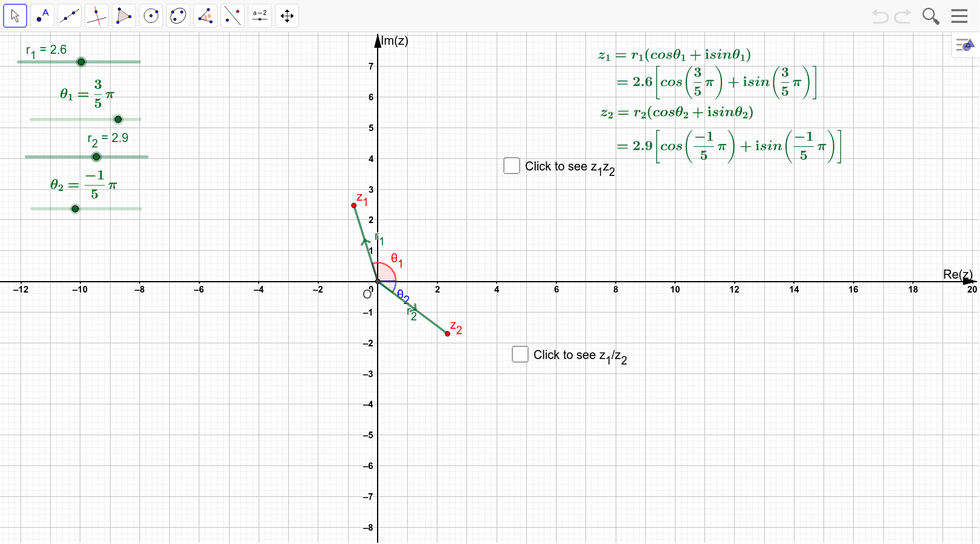
Task: Select the Perpendicular Line tool
Action: pyautogui.click(x=97, y=16)
